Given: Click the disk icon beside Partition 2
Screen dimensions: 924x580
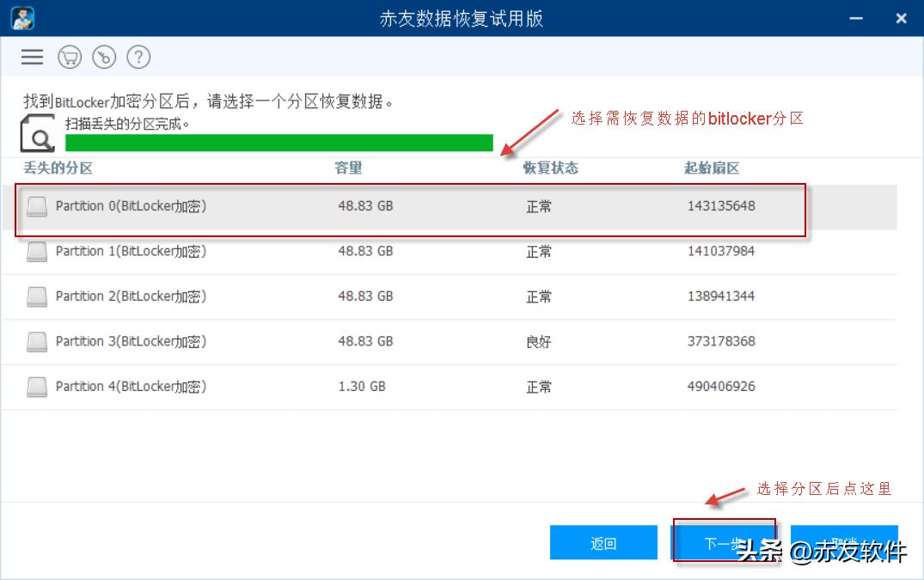Looking at the screenshot, I should (x=36, y=296).
